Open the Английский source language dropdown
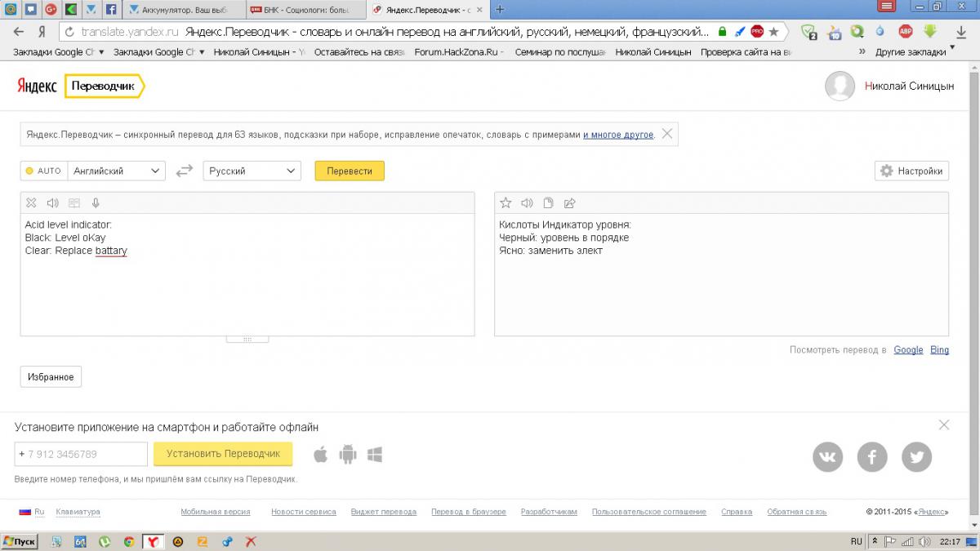Image resolution: width=980 pixels, height=551 pixels. click(116, 171)
